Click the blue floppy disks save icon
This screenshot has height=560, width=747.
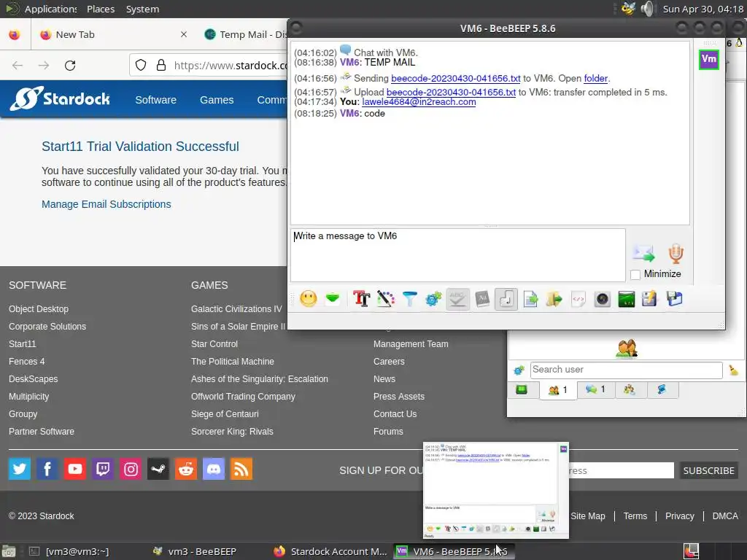pos(674,299)
